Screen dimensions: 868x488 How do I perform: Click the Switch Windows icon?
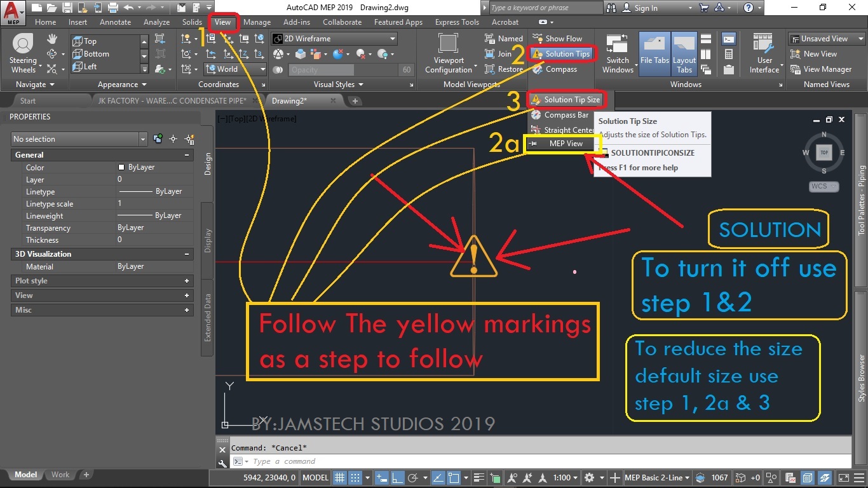point(618,54)
